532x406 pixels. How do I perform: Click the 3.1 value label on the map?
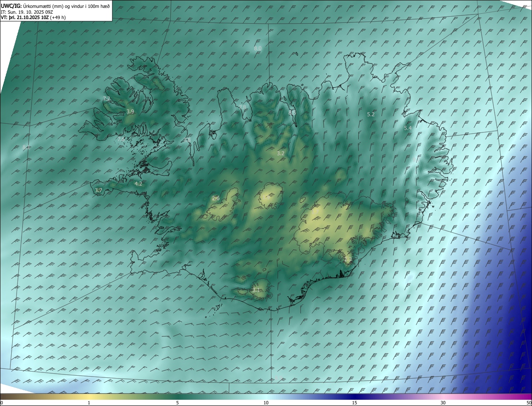(256, 290)
